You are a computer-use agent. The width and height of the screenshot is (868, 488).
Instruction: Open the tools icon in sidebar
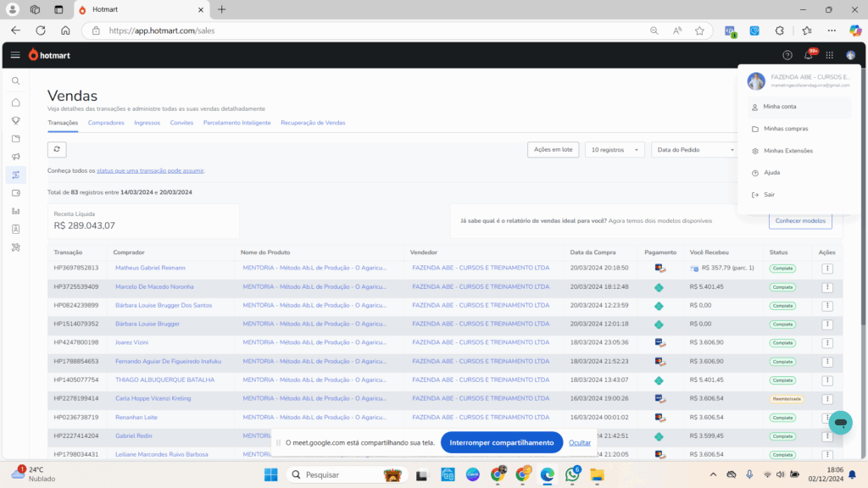coord(16,247)
